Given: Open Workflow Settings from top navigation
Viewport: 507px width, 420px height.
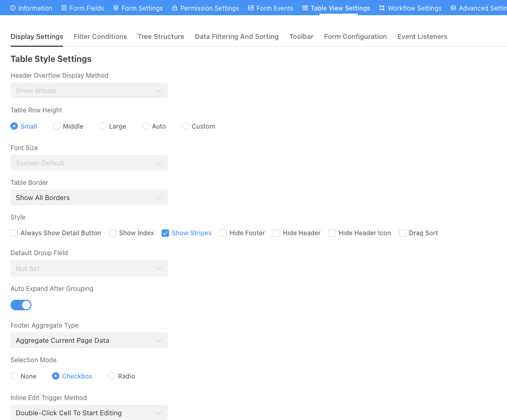Looking at the screenshot, I should pos(410,8).
